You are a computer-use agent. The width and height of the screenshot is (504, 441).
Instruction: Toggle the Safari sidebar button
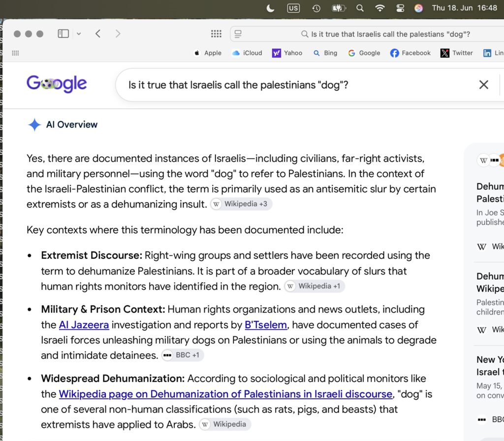(x=63, y=33)
